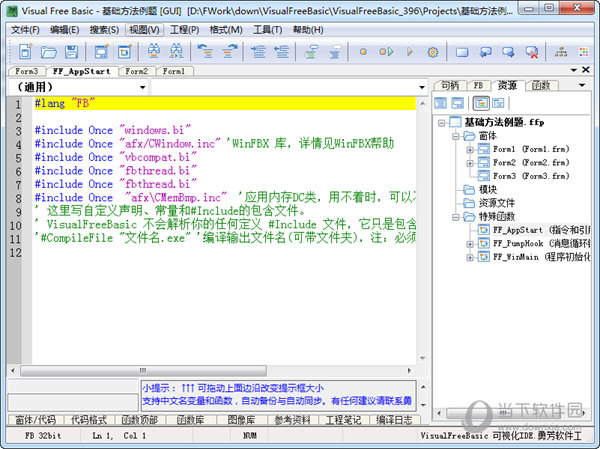
Task: Expand the FF_WinMain tree node
Action: tap(470, 257)
